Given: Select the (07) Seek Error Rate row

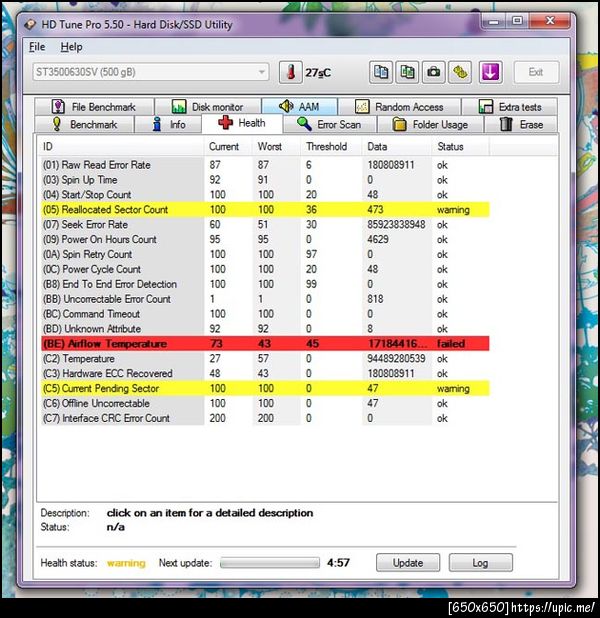Looking at the screenshot, I should (x=265, y=224).
